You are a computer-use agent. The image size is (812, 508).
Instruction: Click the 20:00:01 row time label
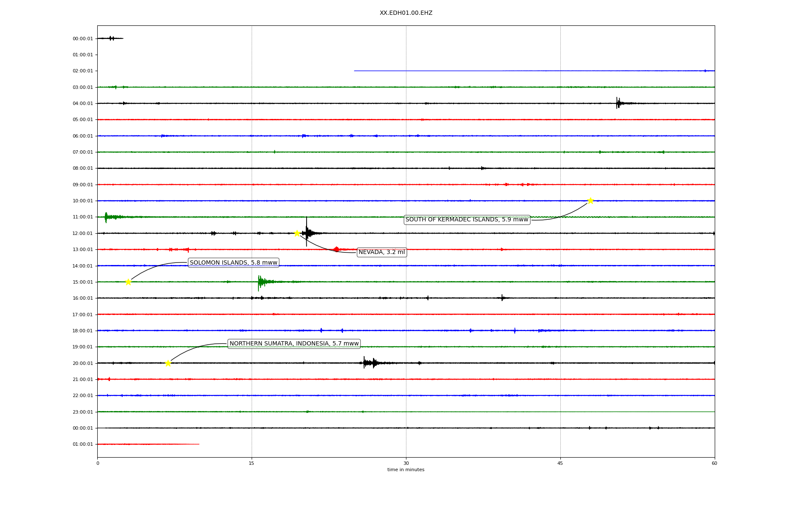(x=82, y=363)
